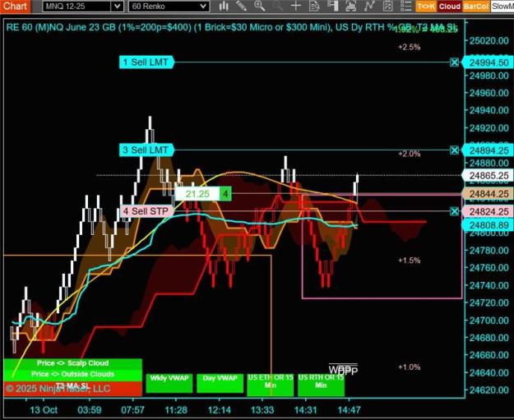Cancel the 3 Sell LMT order X
This screenshot has height=420, width=514.
(454, 150)
